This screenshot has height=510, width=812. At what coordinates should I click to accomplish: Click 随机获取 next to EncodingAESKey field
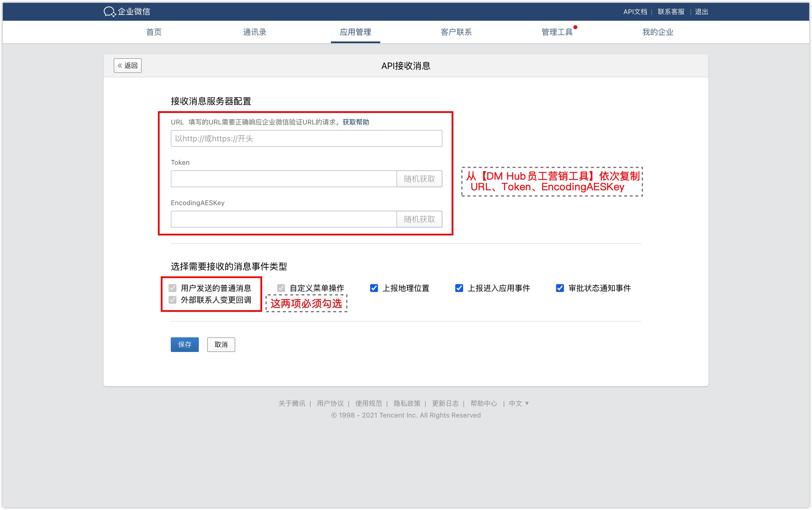419,219
